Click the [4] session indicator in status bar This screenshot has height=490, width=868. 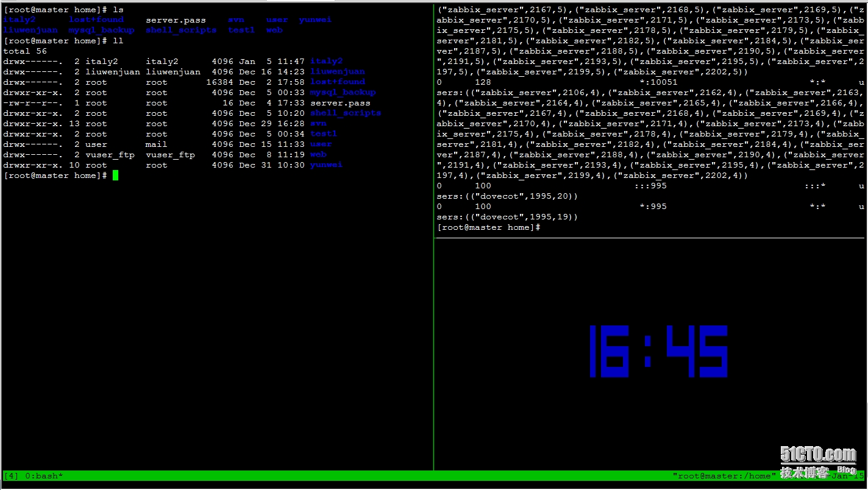tap(11, 475)
